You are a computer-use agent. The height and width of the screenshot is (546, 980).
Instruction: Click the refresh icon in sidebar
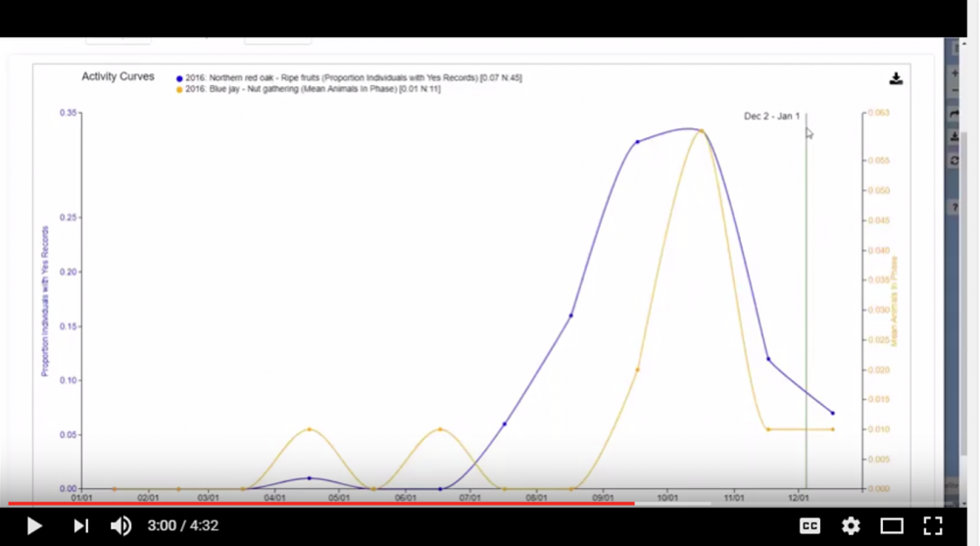pyautogui.click(x=955, y=161)
